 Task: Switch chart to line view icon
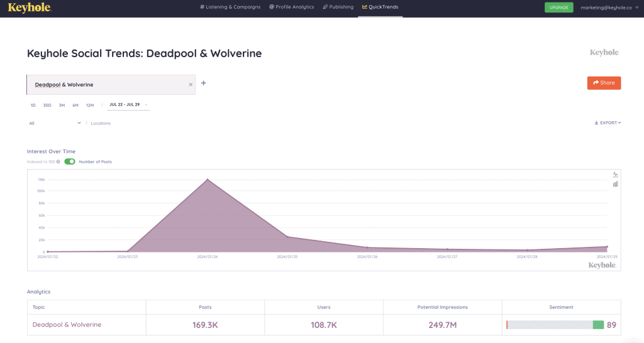615,175
